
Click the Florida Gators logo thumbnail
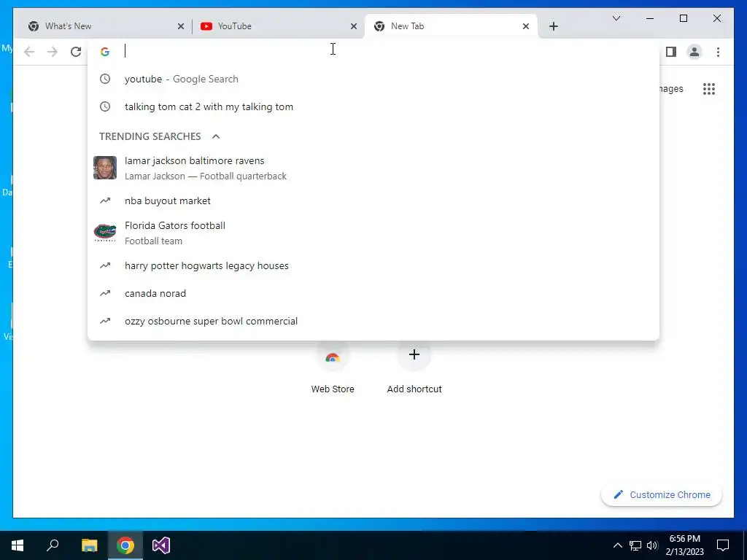pos(105,233)
